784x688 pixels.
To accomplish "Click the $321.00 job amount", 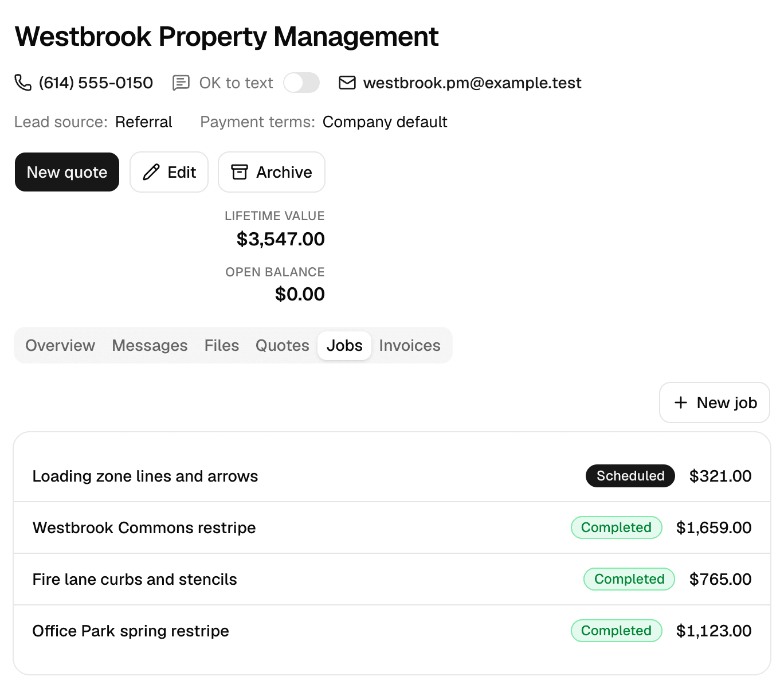I will (x=720, y=476).
